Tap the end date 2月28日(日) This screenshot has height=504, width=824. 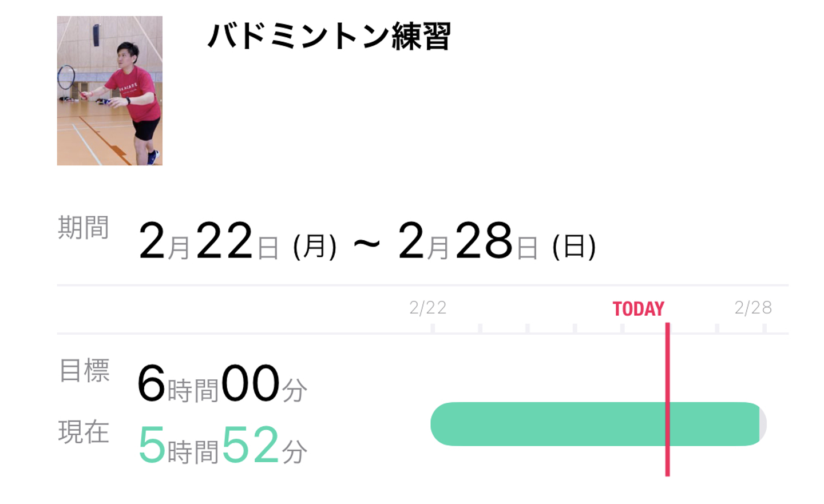[x=497, y=242]
